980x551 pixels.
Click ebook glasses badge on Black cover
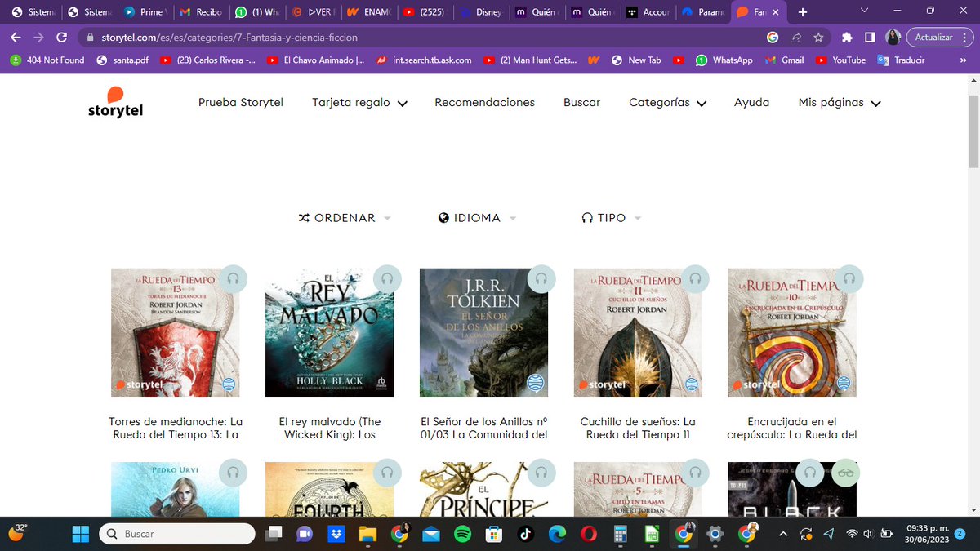click(846, 473)
